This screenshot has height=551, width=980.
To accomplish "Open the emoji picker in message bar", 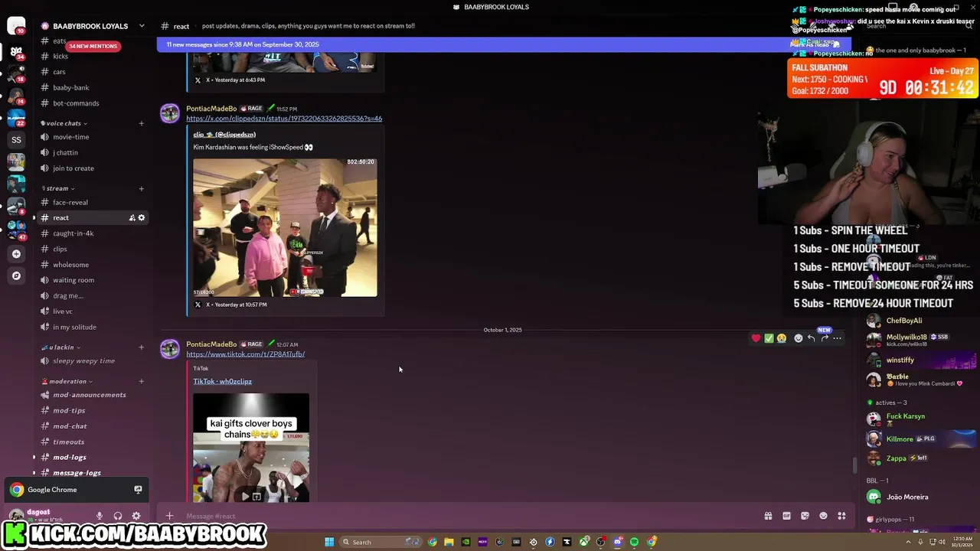I will coord(823,516).
